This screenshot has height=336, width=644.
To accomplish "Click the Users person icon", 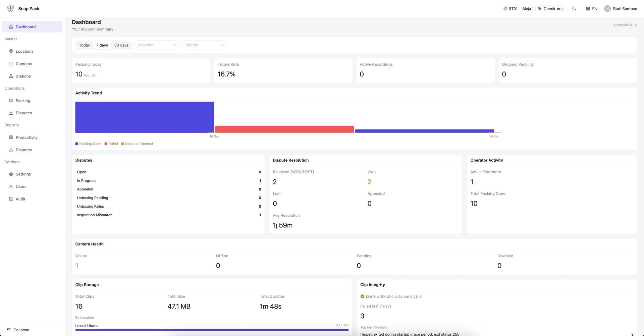I will [11, 187].
